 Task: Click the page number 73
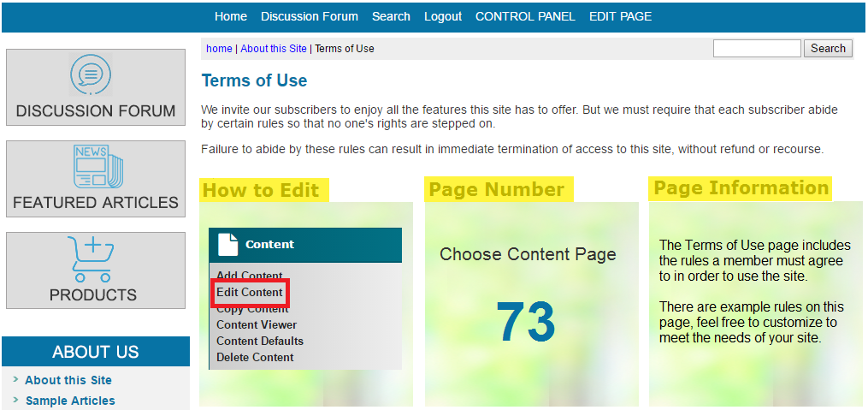(525, 323)
